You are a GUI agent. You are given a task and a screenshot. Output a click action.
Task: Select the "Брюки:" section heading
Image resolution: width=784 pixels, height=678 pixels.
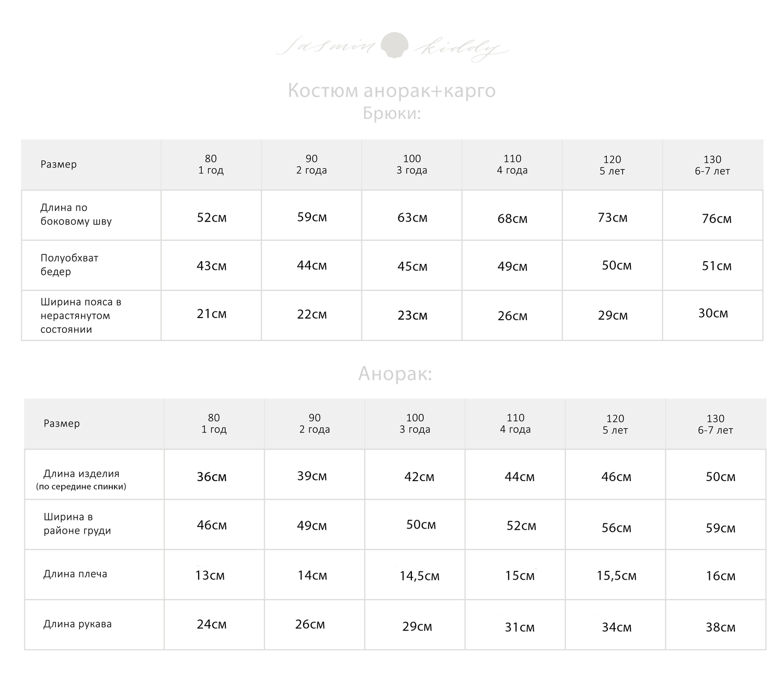click(x=391, y=113)
